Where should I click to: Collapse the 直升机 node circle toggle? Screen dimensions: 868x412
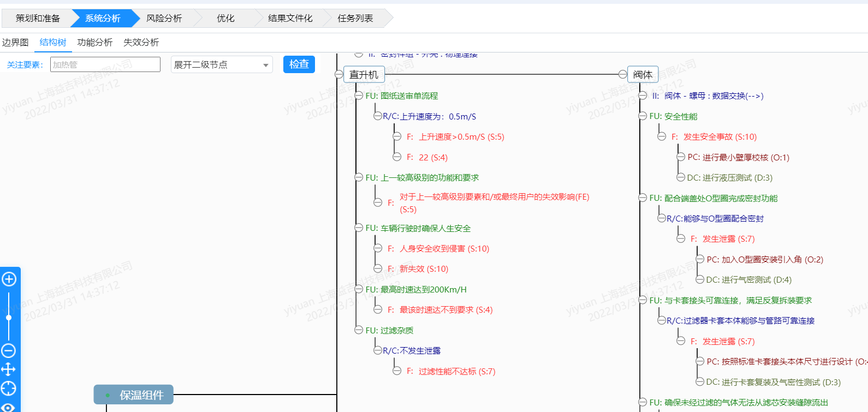(x=339, y=75)
